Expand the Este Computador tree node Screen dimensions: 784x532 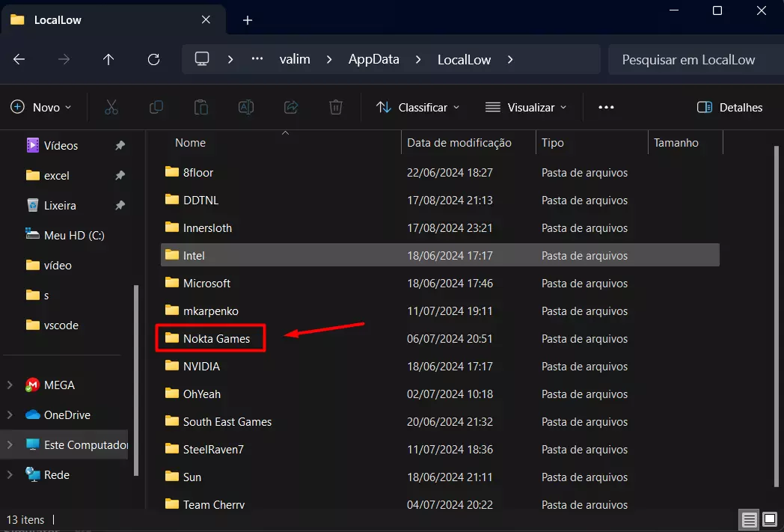pos(10,444)
